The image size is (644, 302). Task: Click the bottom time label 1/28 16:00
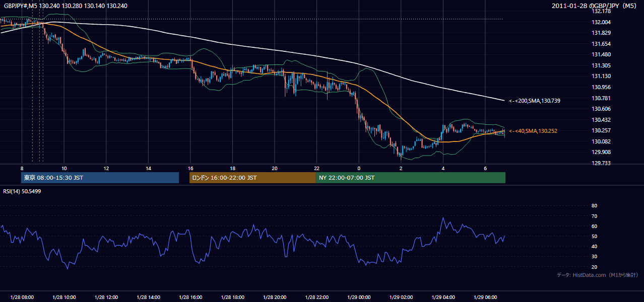[190, 297]
